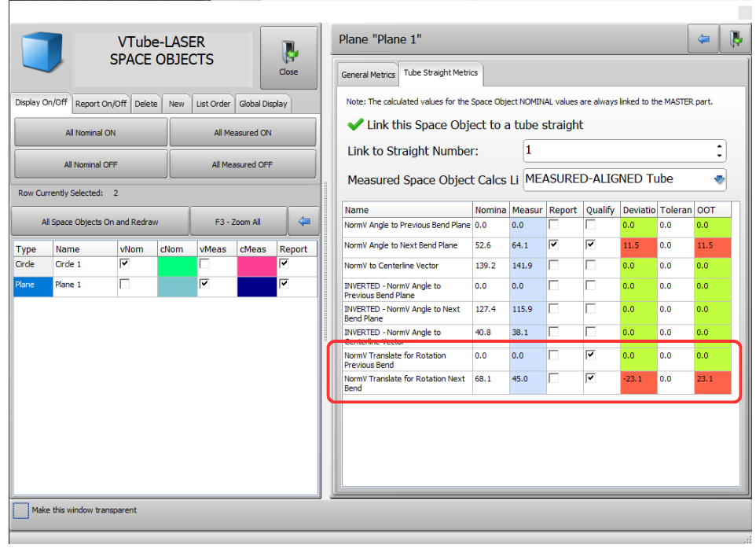
Task: Increase the Link to Straight Number
Action: (720, 146)
